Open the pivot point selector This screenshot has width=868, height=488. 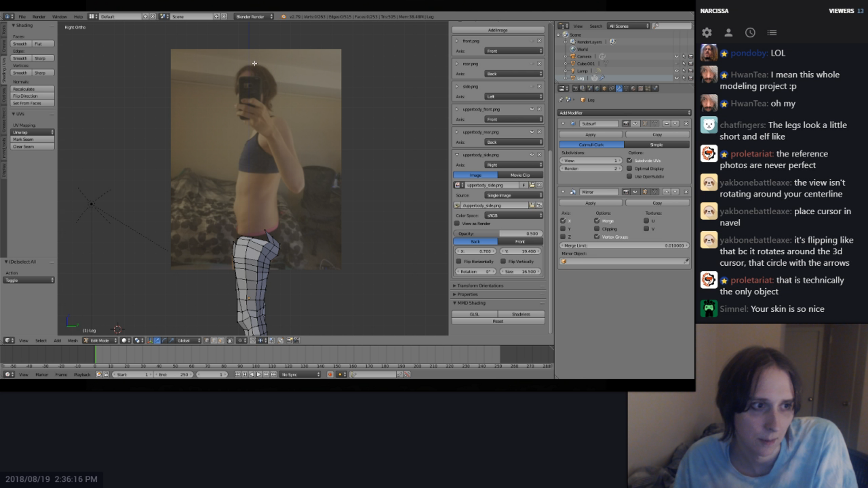point(138,340)
